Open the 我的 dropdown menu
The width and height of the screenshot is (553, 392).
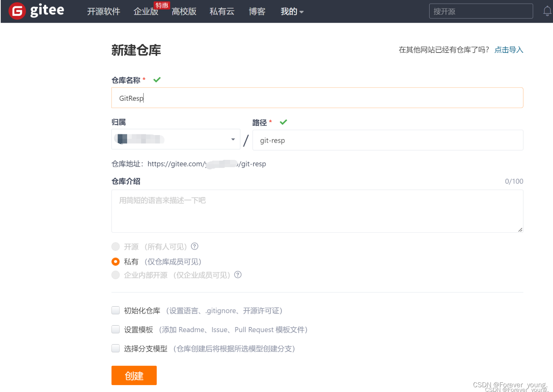pos(292,12)
